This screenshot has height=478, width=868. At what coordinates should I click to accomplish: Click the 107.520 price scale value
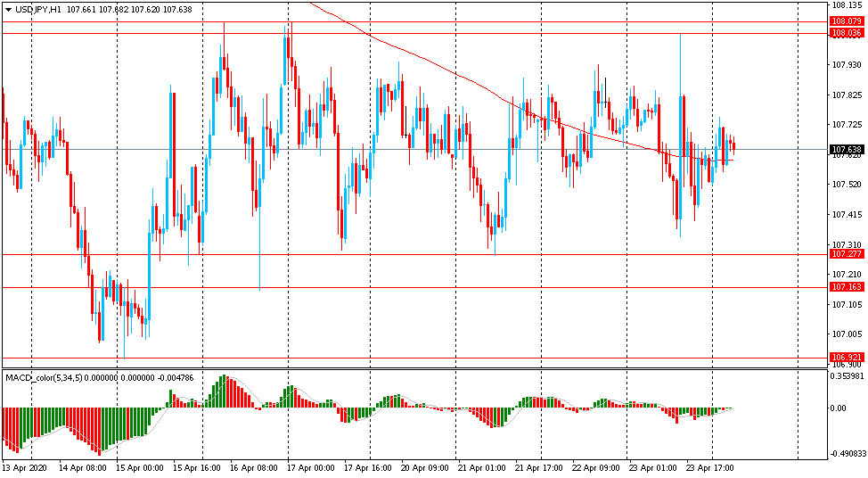click(847, 185)
